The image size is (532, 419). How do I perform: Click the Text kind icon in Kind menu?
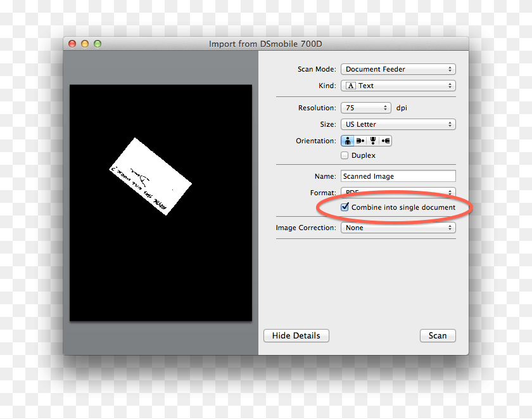[350, 86]
